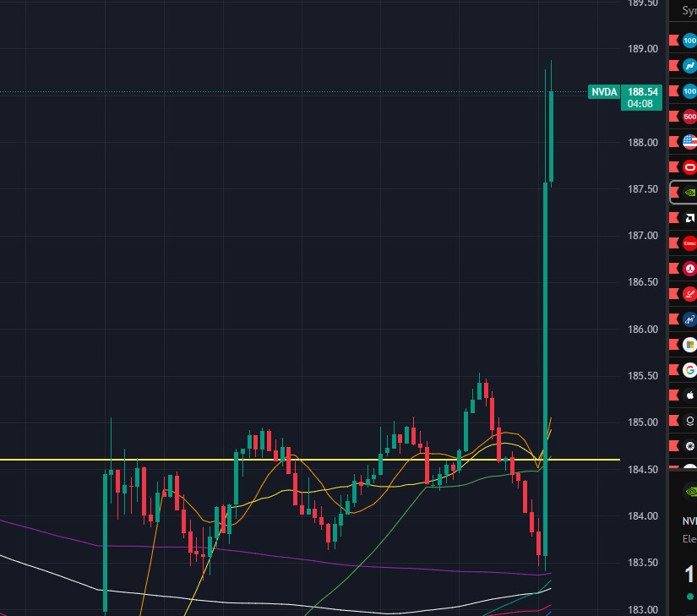Click the latest green candle at 188.54

pyautogui.click(x=551, y=136)
